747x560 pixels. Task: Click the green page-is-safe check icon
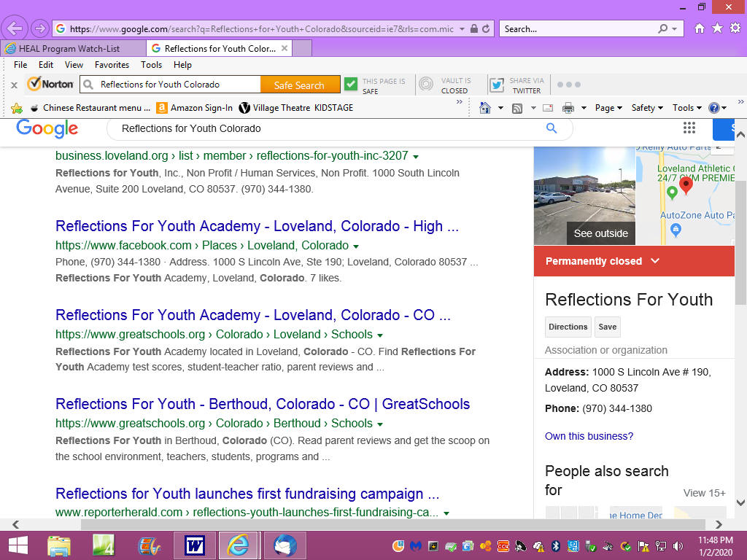351,84
